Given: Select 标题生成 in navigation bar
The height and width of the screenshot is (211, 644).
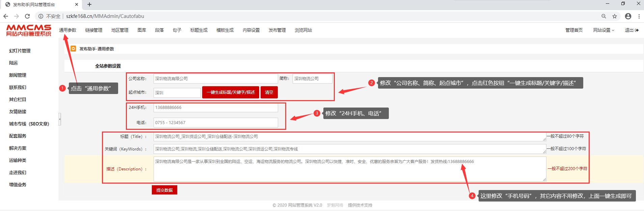Looking at the screenshot, I should (199, 30).
